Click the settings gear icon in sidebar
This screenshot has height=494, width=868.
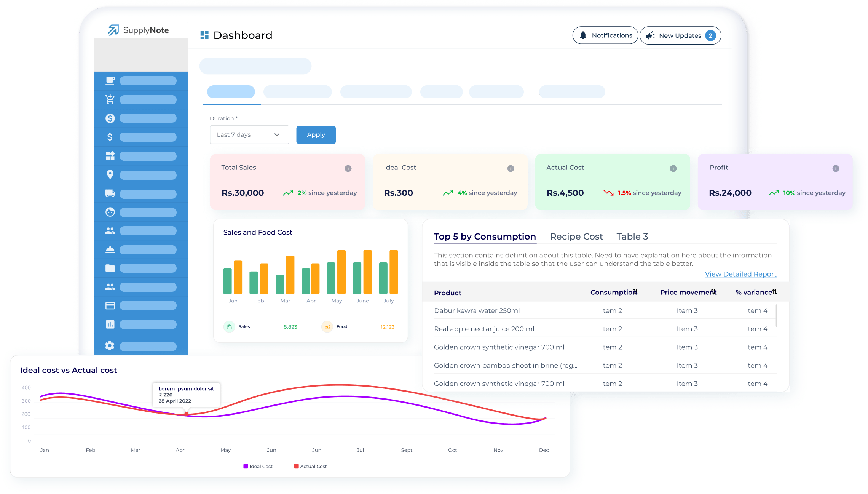pyautogui.click(x=110, y=345)
